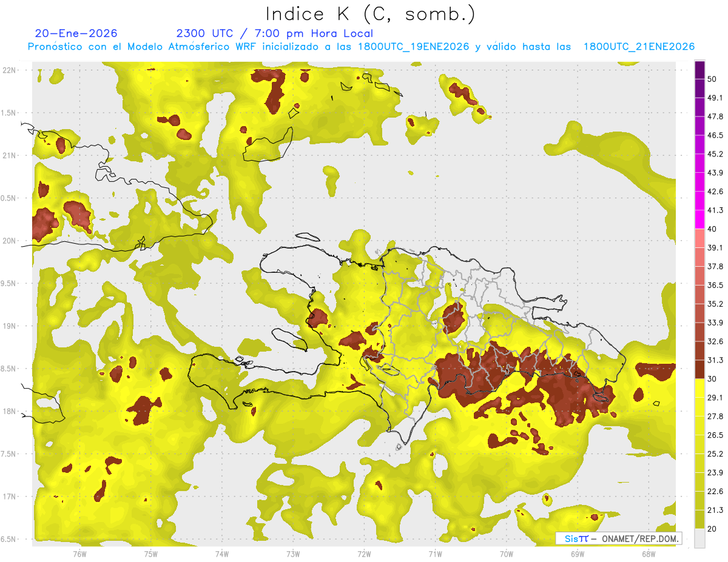Viewport: 728px width, 562px height.
Task: Click the "71W" longitude label
Action: click(x=435, y=554)
